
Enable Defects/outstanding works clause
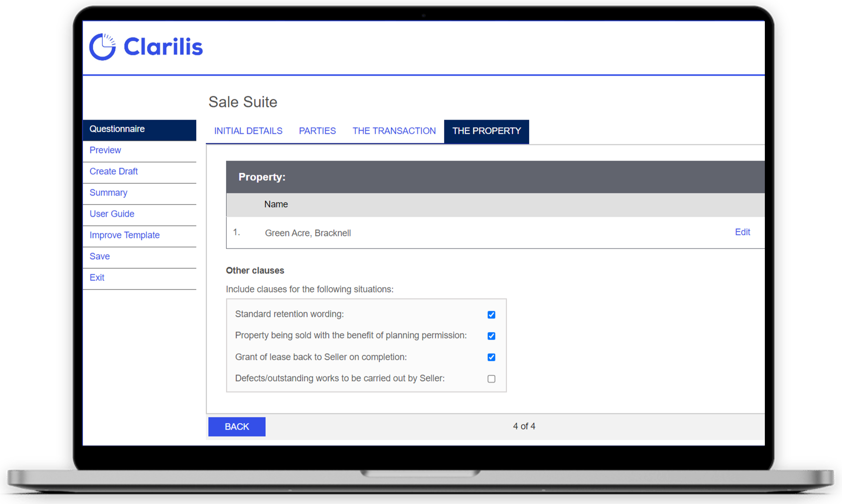(x=491, y=379)
